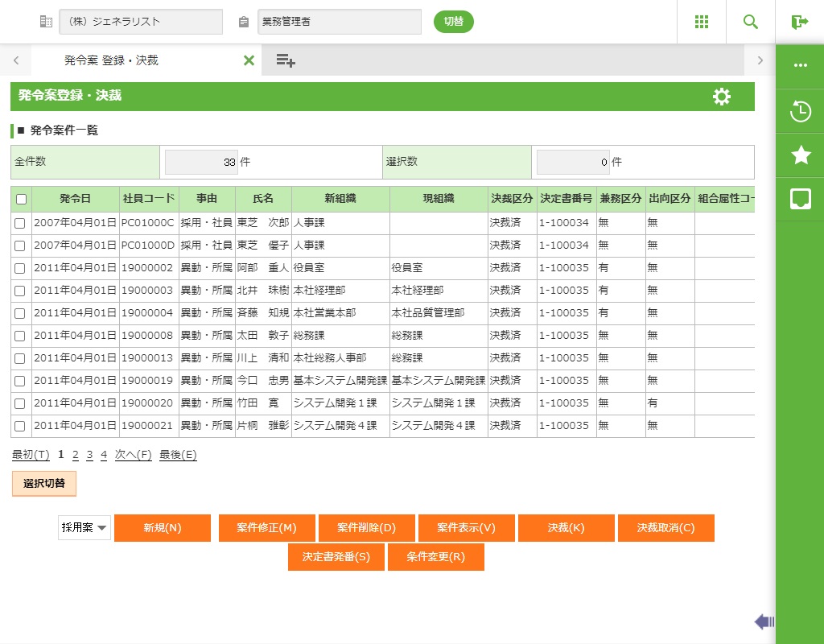Click the 決裁(K) button

pyautogui.click(x=566, y=528)
